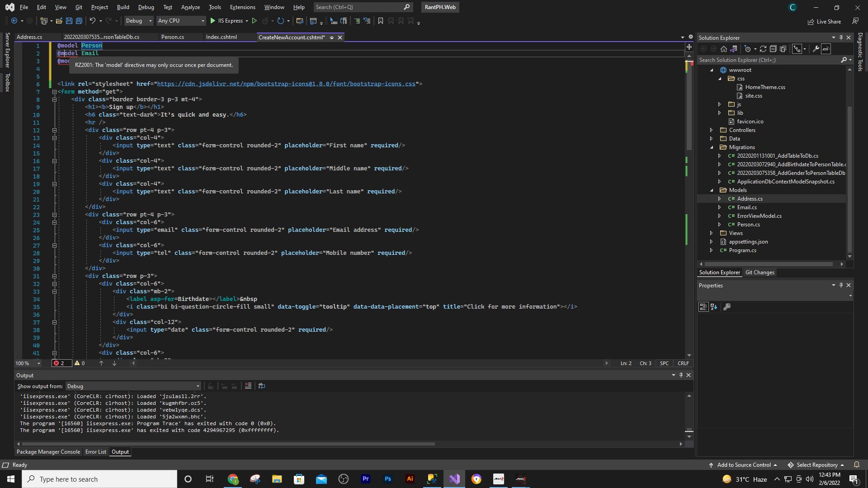This screenshot has height=488, width=868.
Task: Expand the Controllers folder node
Action: (x=712, y=130)
